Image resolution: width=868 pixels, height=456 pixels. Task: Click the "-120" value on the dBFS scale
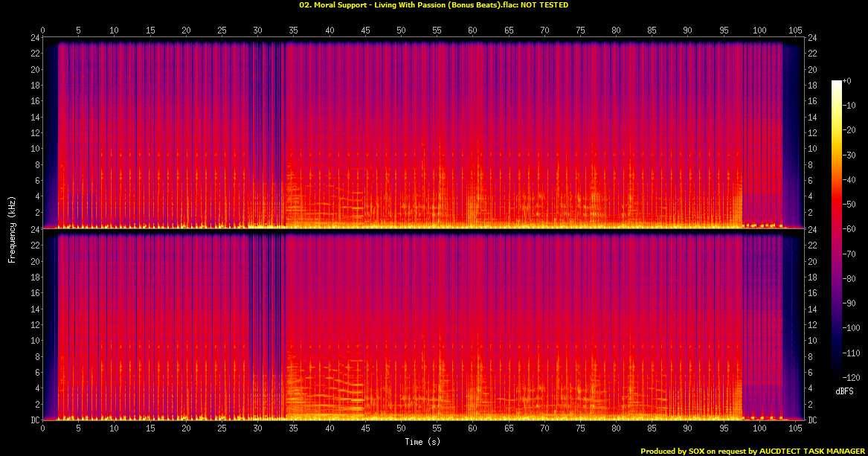pyautogui.click(x=852, y=377)
